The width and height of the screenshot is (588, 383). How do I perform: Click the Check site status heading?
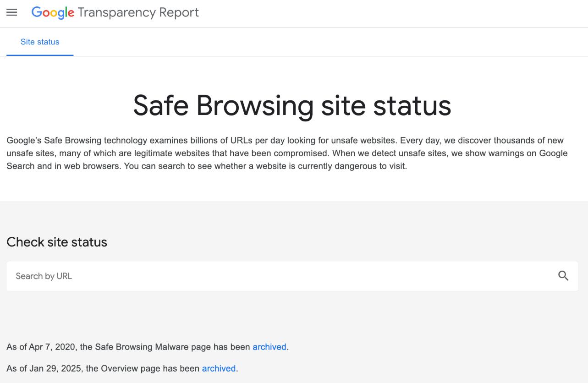click(x=57, y=242)
